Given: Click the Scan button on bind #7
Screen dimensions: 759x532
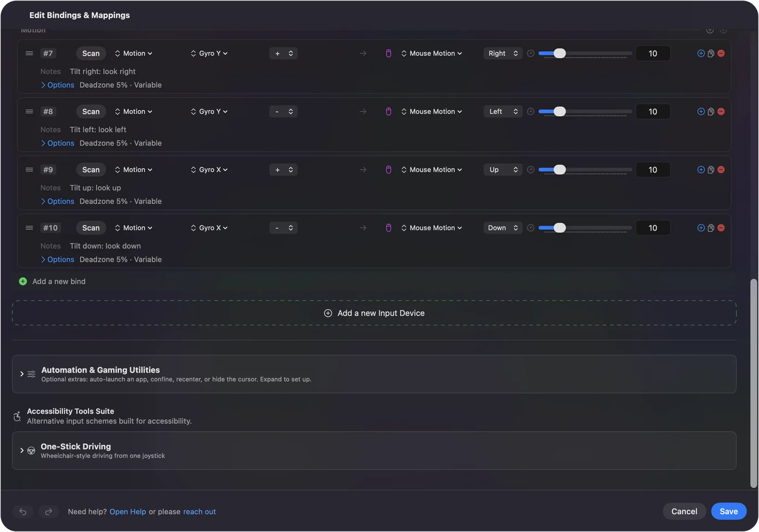Looking at the screenshot, I should 91,53.
